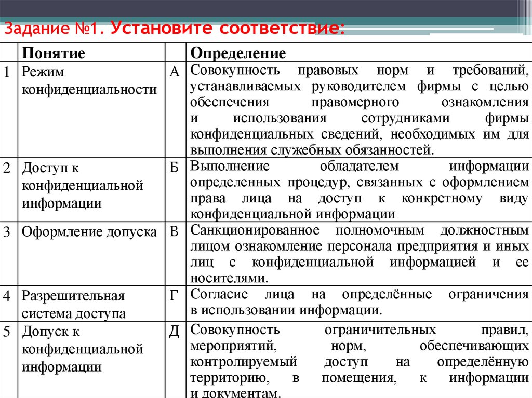Click the letter 'Б' cell

point(176,190)
